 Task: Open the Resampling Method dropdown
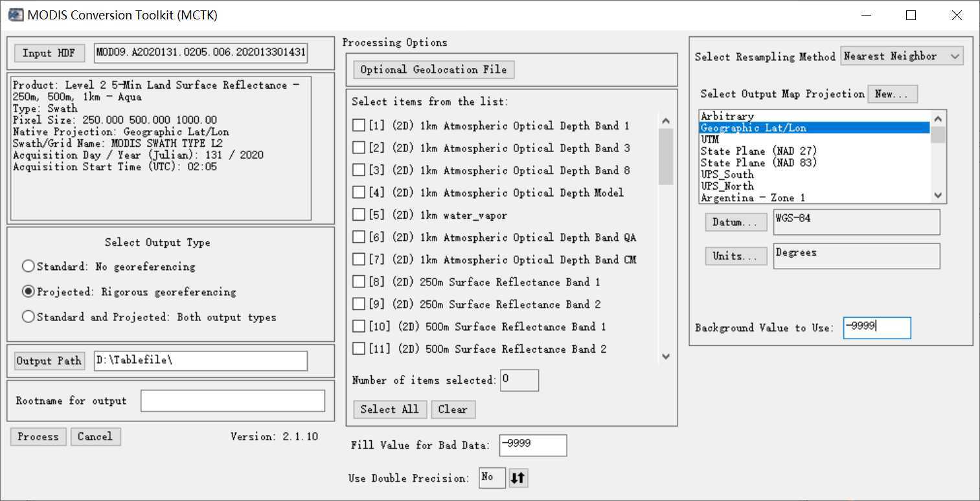(x=902, y=56)
